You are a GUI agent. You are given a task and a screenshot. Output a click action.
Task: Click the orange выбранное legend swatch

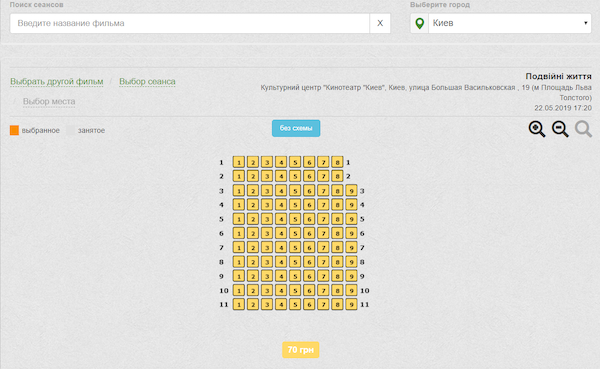pyautogui.click(x=15, y=130)
